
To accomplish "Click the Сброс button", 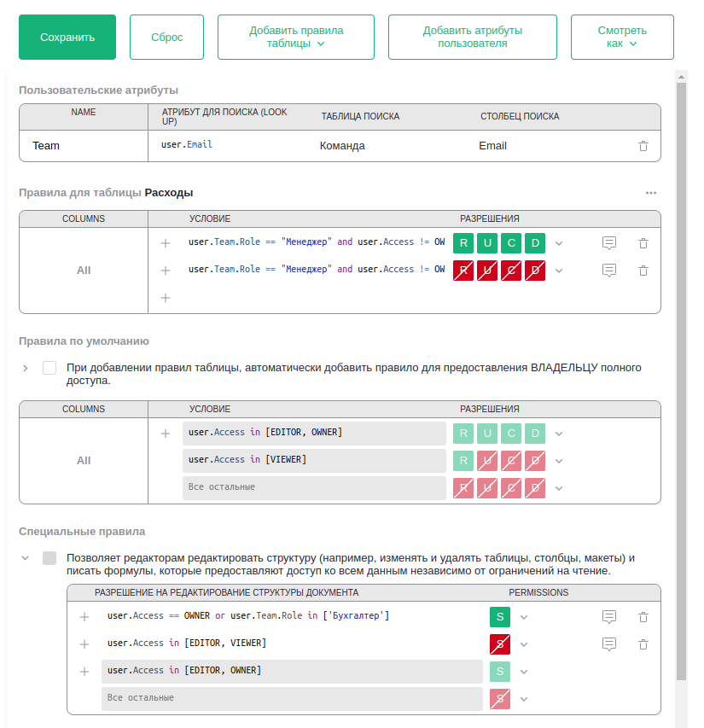I will 166,38.
